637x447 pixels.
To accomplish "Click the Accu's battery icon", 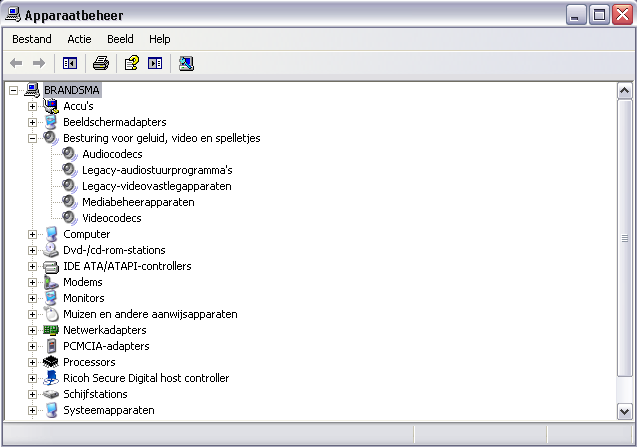I will [51, 106].
